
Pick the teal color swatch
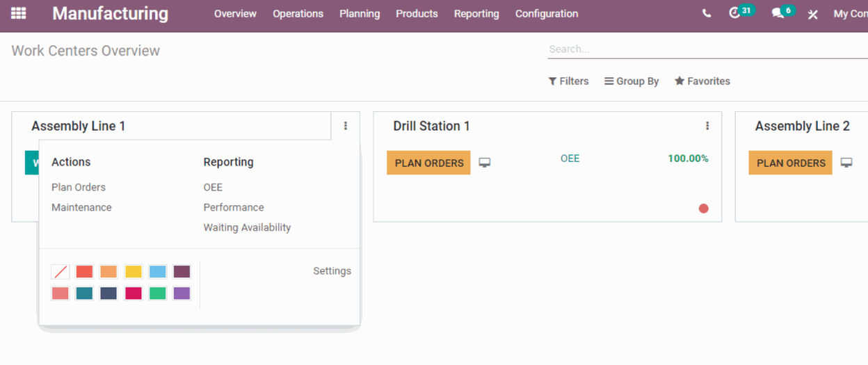click(84, 293)
